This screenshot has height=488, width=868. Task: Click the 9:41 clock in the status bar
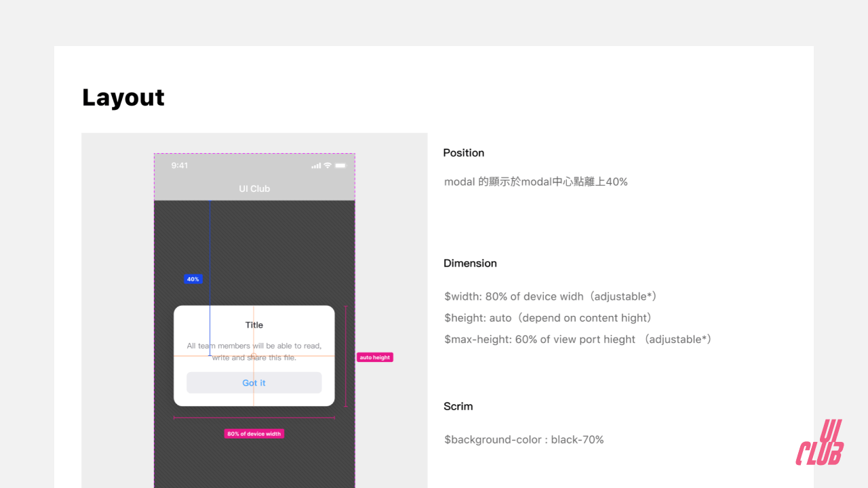[178, 165]
